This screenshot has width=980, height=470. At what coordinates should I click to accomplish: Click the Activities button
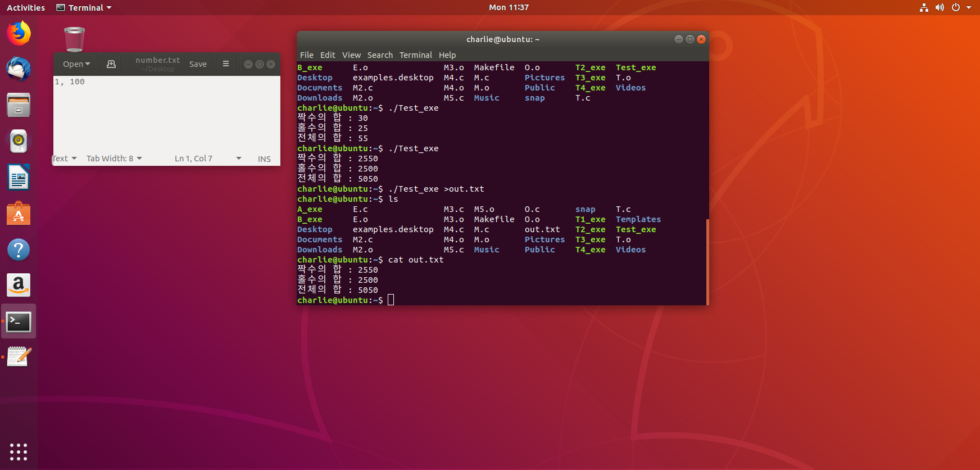click(x=26, y=7)
